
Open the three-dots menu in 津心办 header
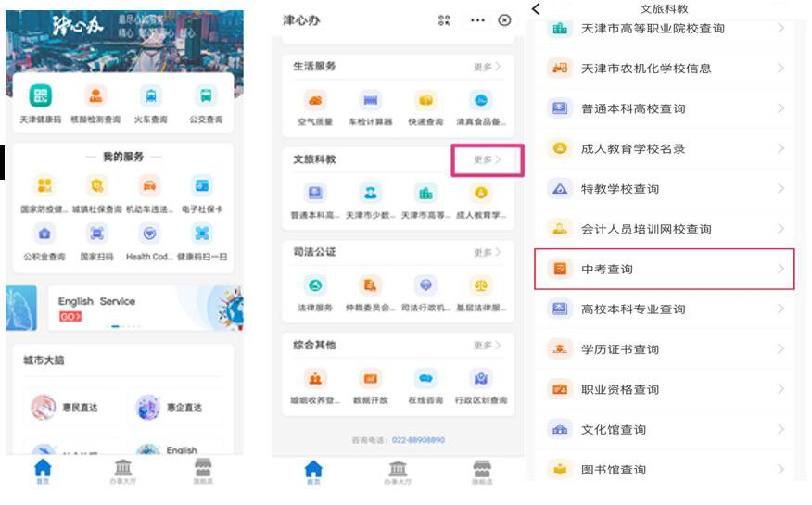click(x=477, y=20)
